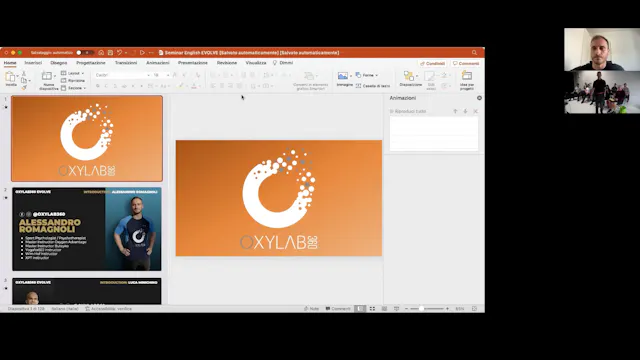
Task: Open the Revisione ribbon tab
Action: click(227, 63)
